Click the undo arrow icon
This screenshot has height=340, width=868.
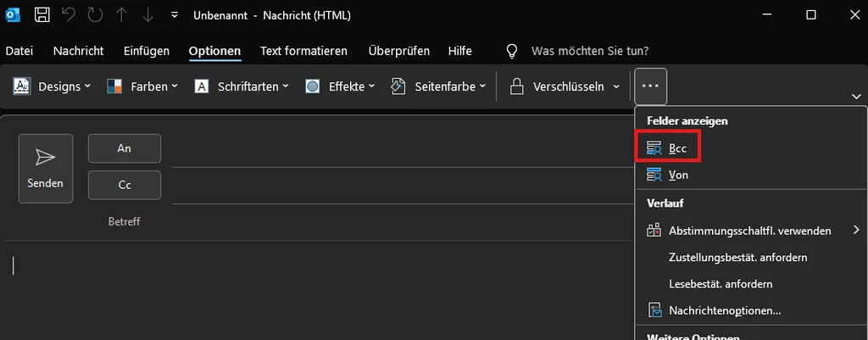coord(70,15)
